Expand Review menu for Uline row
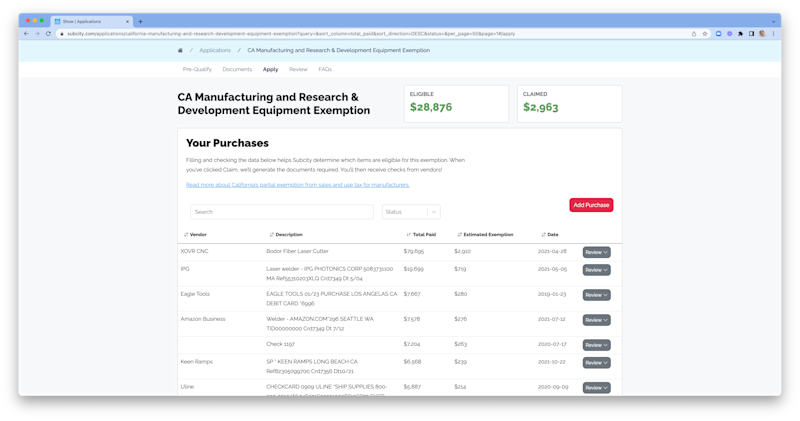This screenshot has height=421, width=800. tap(596, 388)
